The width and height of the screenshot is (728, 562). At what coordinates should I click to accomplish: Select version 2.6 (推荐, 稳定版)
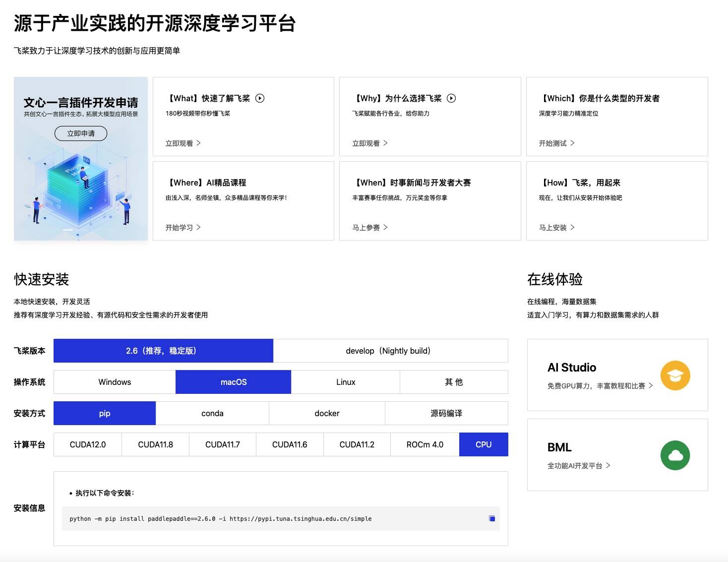pyautogui.click(x=163, y=351)
